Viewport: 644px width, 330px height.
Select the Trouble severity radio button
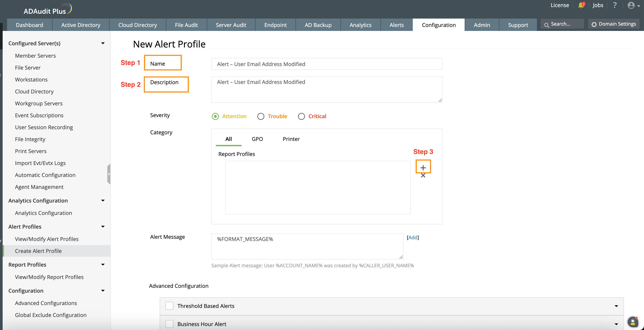261,116
